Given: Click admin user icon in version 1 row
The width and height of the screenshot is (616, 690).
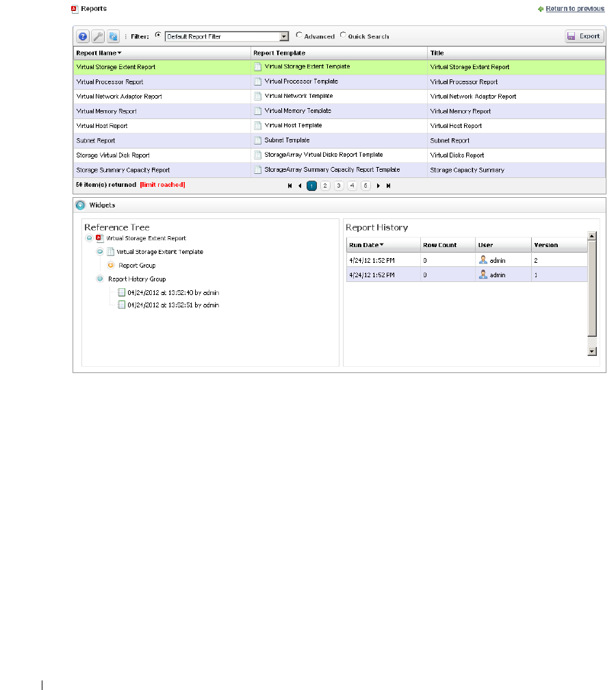Looking at the screenshot, I should tap(483, 274).
